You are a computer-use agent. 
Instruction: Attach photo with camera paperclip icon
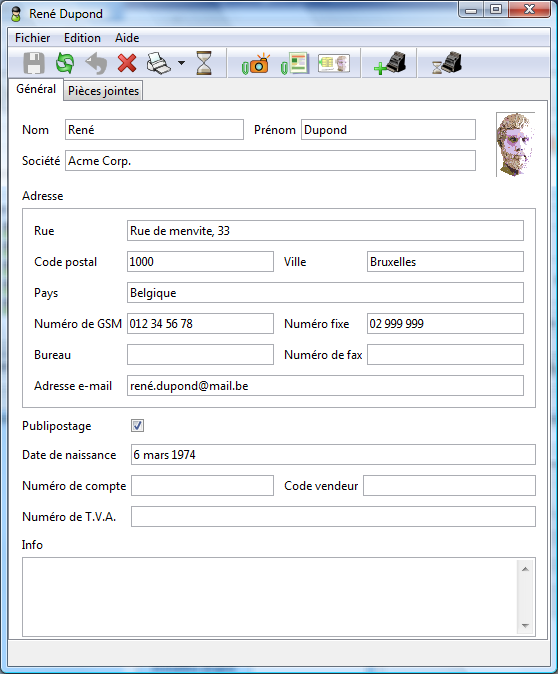click(x=255, y=64)
